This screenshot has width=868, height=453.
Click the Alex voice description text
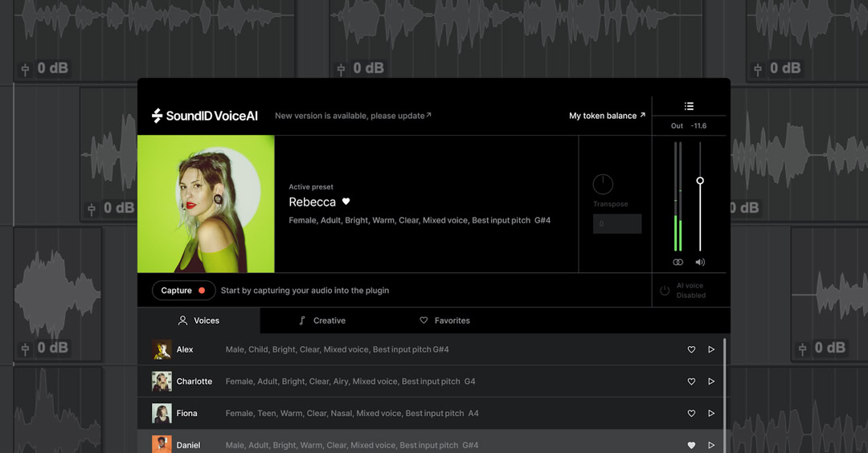337,349
